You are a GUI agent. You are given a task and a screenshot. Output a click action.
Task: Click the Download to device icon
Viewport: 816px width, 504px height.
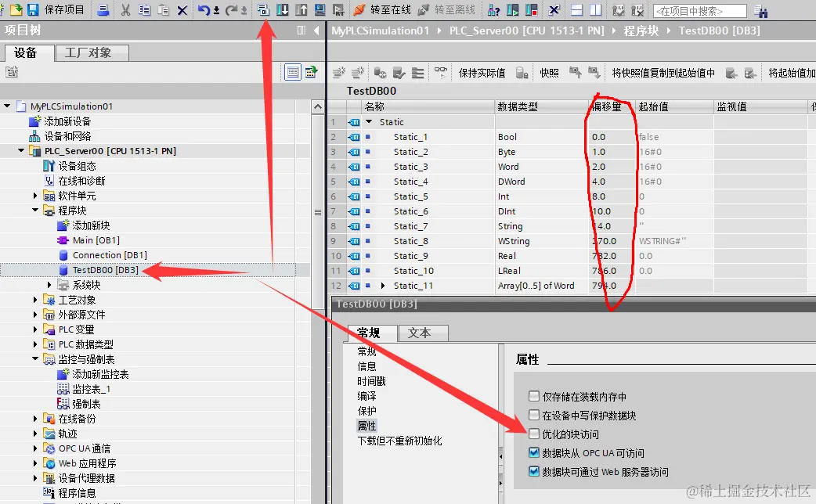coord(282,9)
